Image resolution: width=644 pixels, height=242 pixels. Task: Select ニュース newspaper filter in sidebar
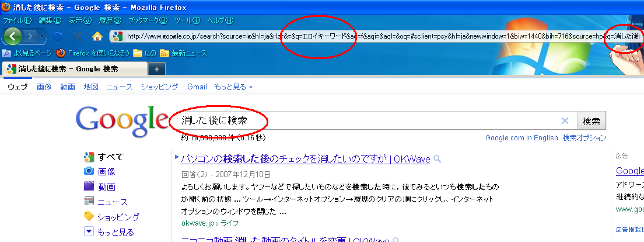[106, 202]
